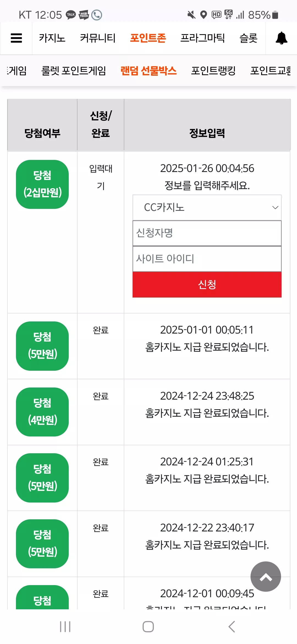The image size is (297, 644).
Task: Tap the Android back navigation icon
Action: pos(232,627)
